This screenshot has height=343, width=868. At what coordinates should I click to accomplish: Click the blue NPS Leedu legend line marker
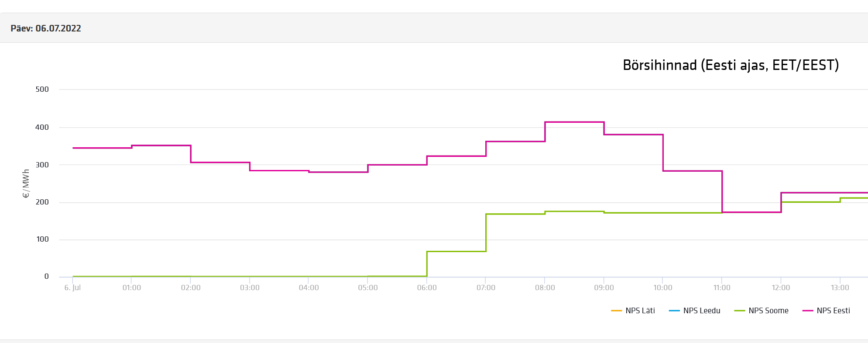(x=674, y=311)
